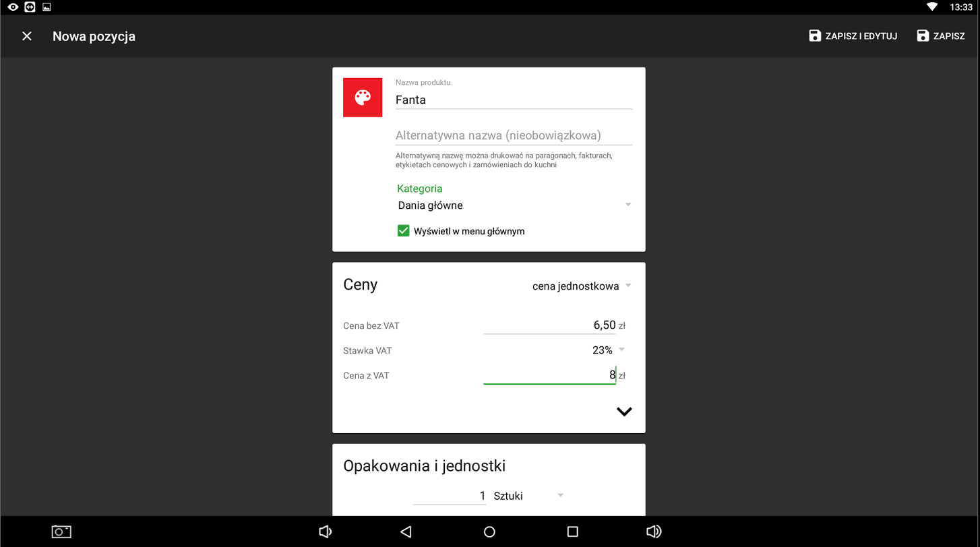Open the Kategoria dropdown showing Dania główne
Image resolution: width=980 pixels, height=547 pixels.
tap(514, 205)
